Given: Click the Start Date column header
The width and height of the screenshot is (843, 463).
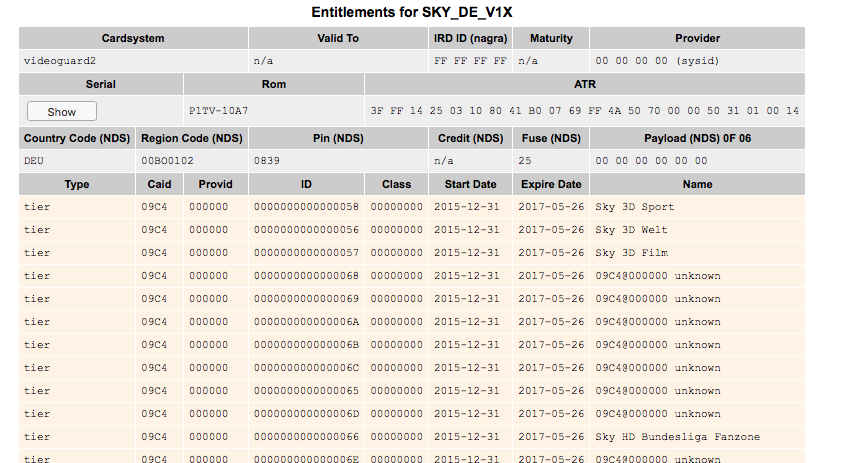Looking at the screenshot, I should [x=470, y=184].
